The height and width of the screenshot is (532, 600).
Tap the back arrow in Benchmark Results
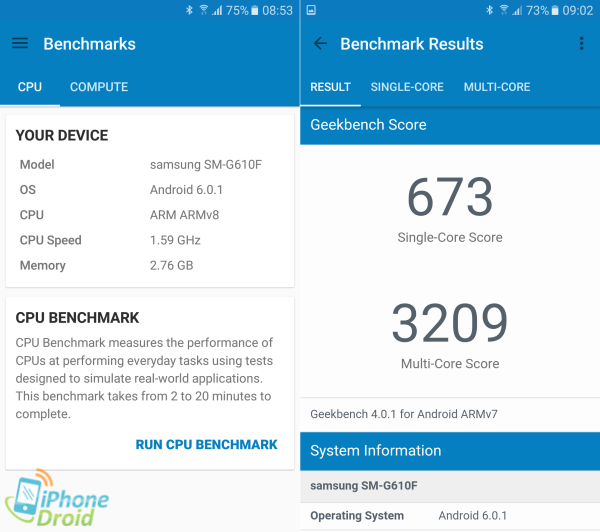[320, 44]
